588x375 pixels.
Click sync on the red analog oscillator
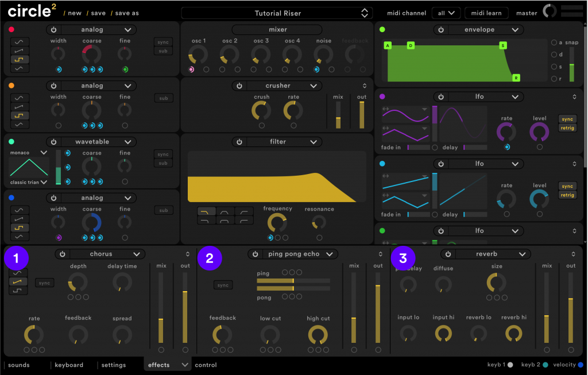163,42
